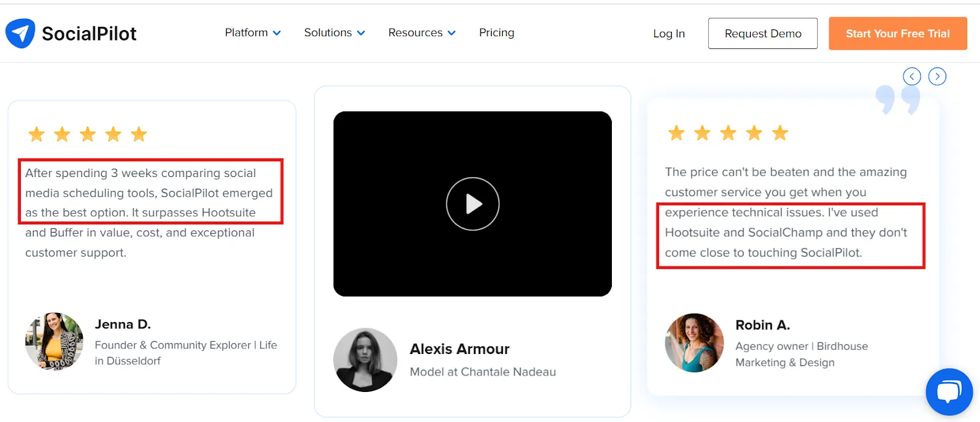
Task: Click the third star in Robin A.'s rating
Action: point(728,133)
